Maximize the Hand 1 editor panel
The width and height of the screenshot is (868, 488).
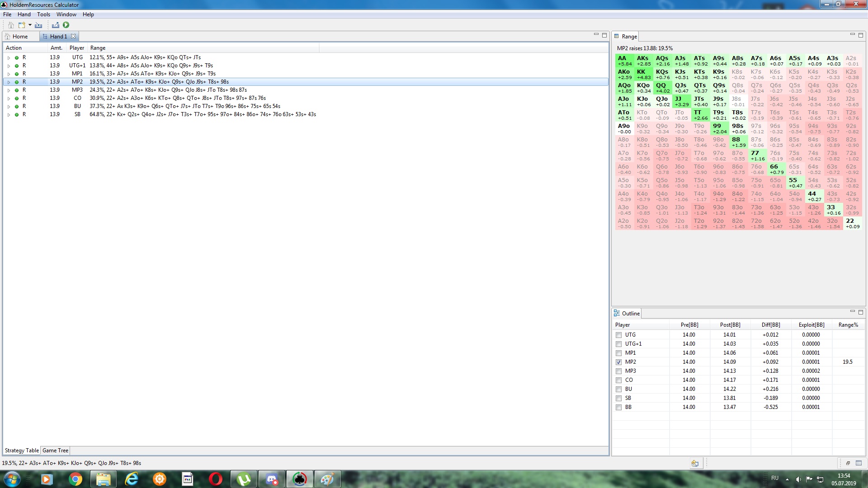pos(604,35)
